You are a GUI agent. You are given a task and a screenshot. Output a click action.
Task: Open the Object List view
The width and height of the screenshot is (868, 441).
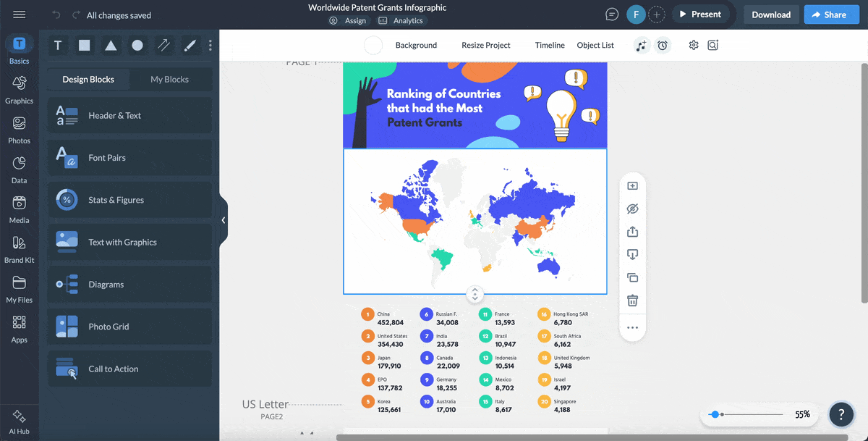595,45
